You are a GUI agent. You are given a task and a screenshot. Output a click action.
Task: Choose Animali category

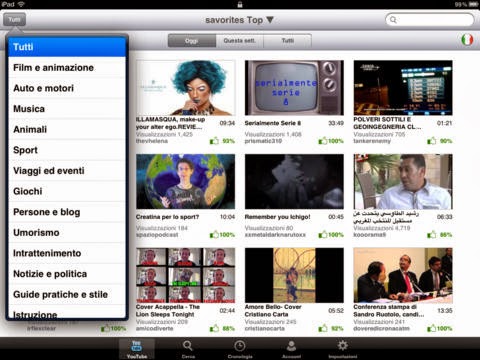pyautogui.click(x=67, y=129)
